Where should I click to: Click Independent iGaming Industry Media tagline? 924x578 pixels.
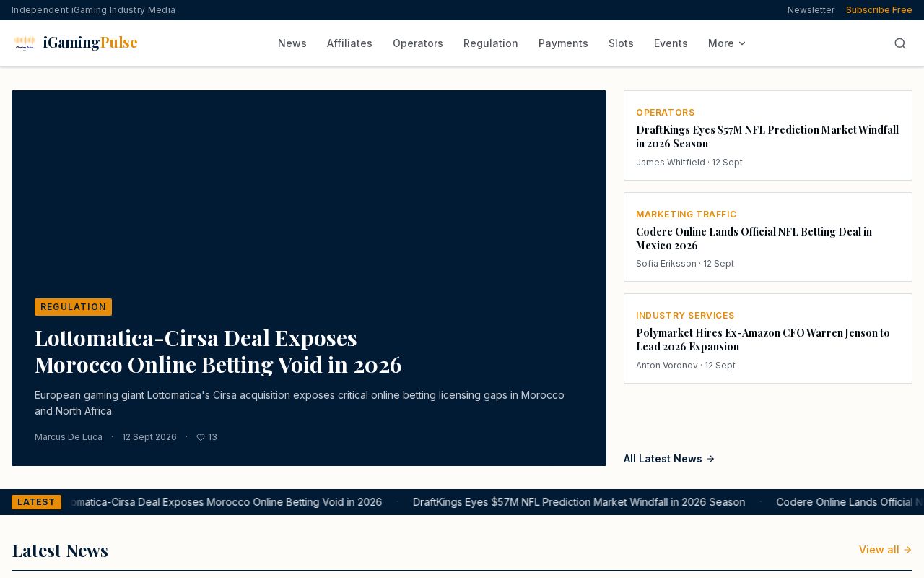pyautogui.click(x=93, y=10)
